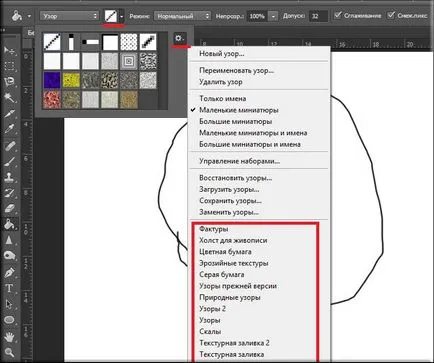Open the opacity slider arrow next to 100%
This screenshot has height=363, width=434.
pos(273,16)
